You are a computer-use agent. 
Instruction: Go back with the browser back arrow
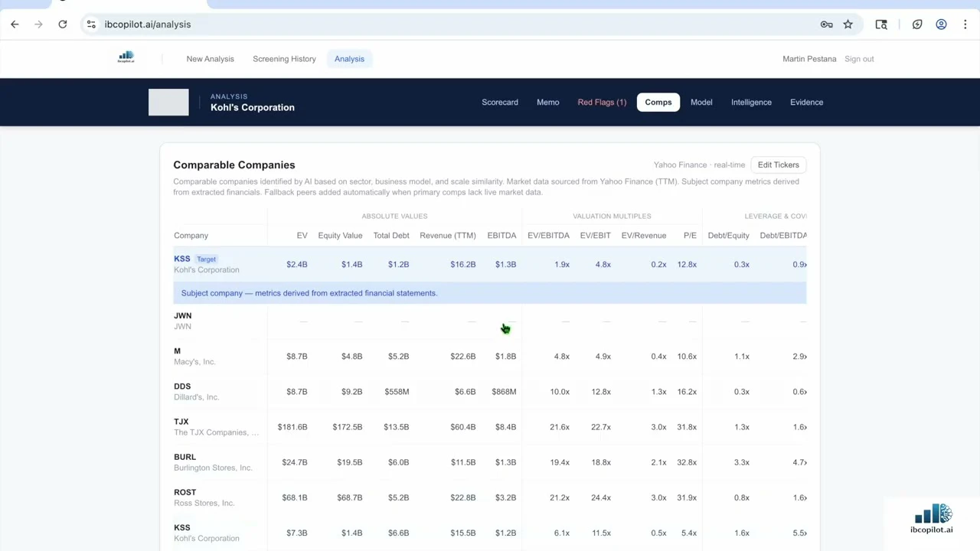15,24
